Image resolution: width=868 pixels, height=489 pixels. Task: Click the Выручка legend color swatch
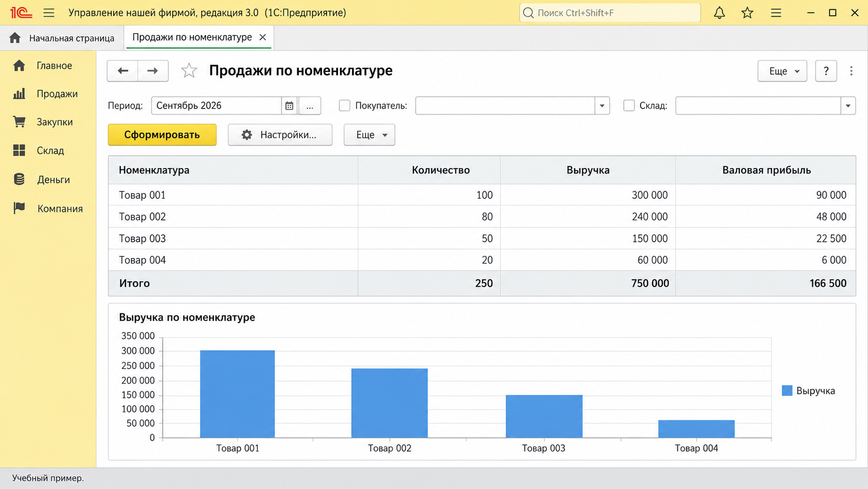pyautogui.click(x=787, y=391)
